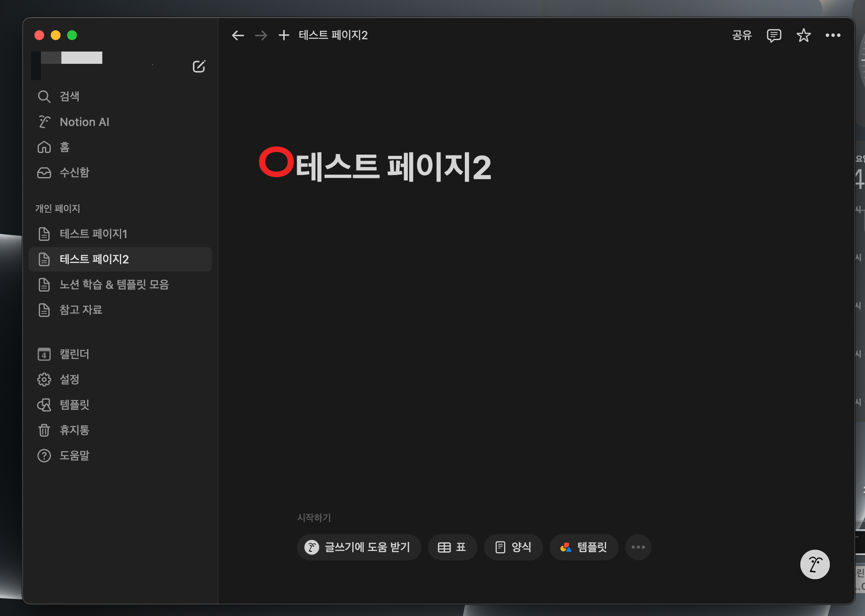Click 글쓰기에 도움 받기 button
865x616 pixels.
pos(359,547)
